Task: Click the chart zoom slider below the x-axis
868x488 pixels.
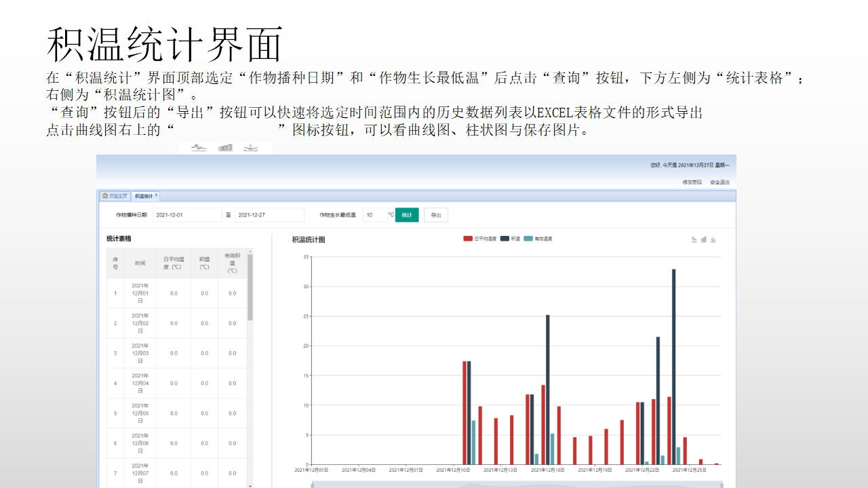Action: point(515,484)
